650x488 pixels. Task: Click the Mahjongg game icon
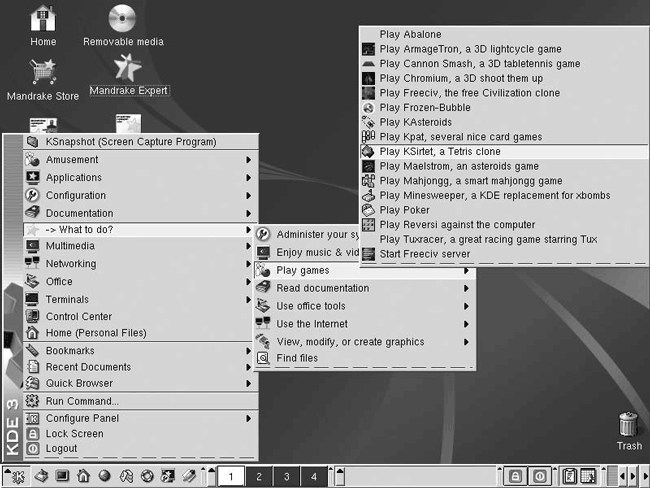(x=368, y=181)
